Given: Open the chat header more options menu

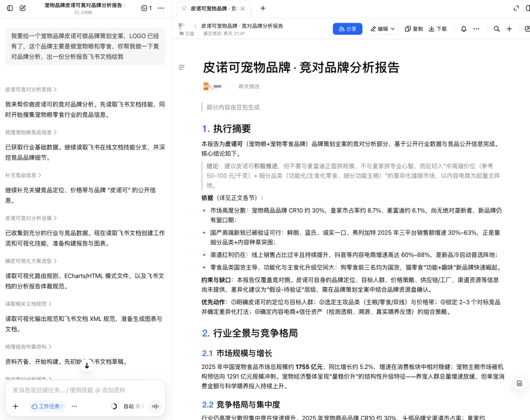Looking at the screenshot, I should click(x=161, y=8).
